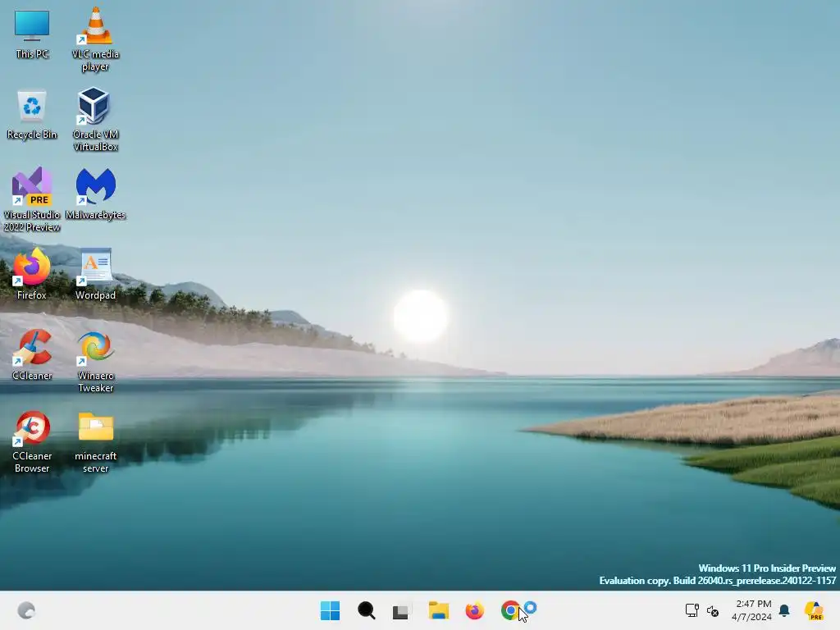Open Copilot Preview from the taskbar corner
The width and height of the screenshot is (840, 630).
pyautogui.click(x=814, y=610)
